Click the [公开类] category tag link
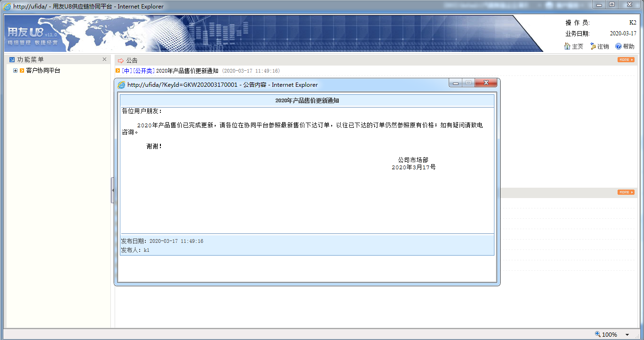 point(144,71)
